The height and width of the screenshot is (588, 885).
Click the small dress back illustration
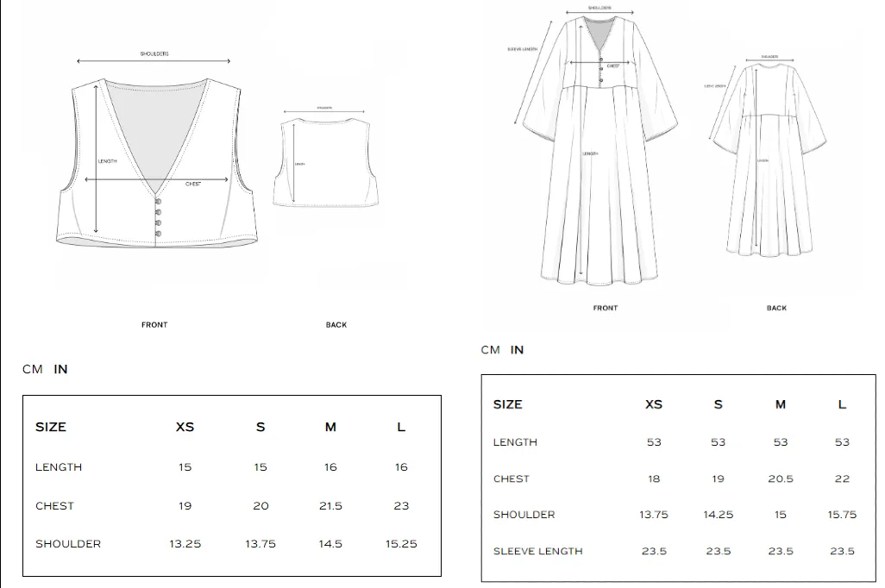(765, 160)
